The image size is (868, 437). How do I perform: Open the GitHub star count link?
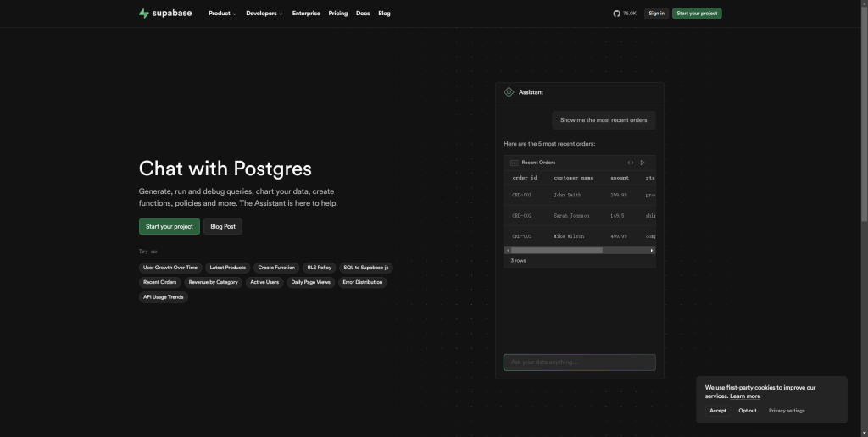point(625,14)
